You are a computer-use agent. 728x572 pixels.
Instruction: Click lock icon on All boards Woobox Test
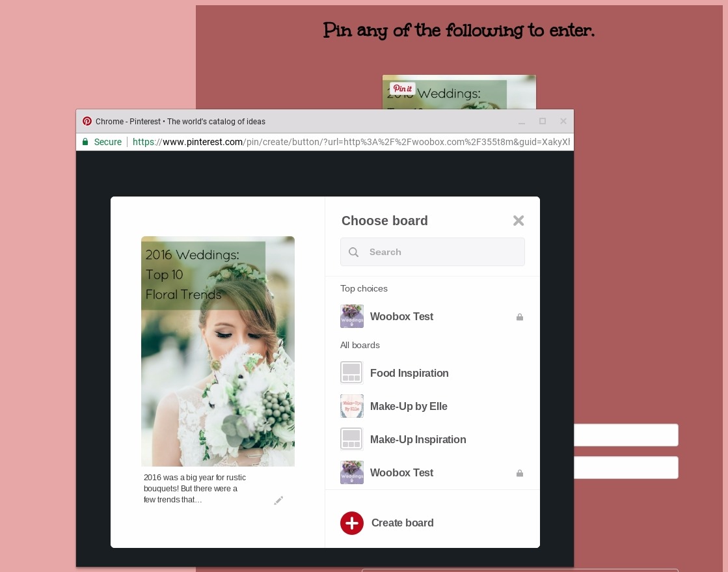(x=520, y=473)
